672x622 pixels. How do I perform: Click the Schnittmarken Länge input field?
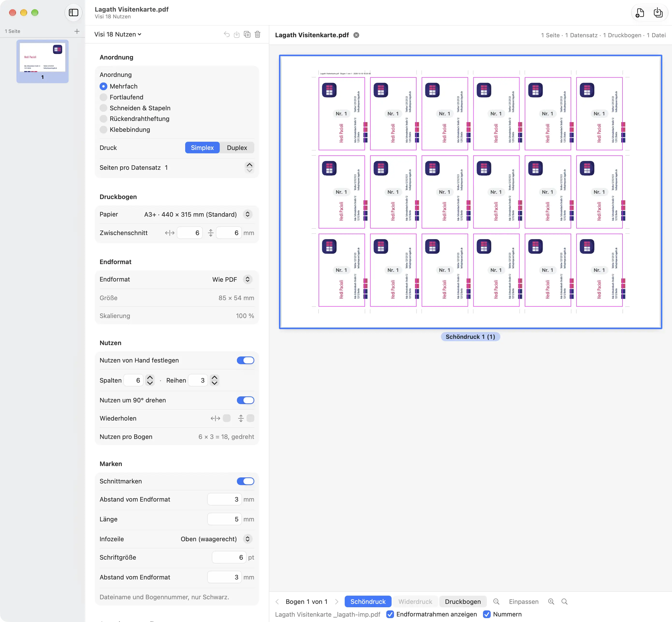click(x=225, y=519)
